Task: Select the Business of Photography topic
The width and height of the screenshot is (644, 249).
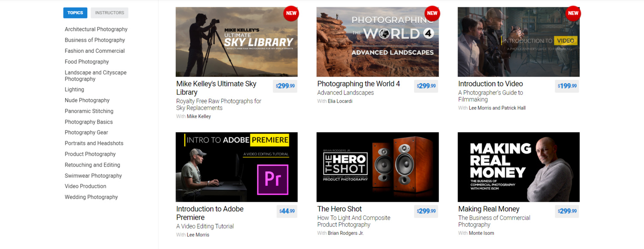Action: (x=95, y=40)
